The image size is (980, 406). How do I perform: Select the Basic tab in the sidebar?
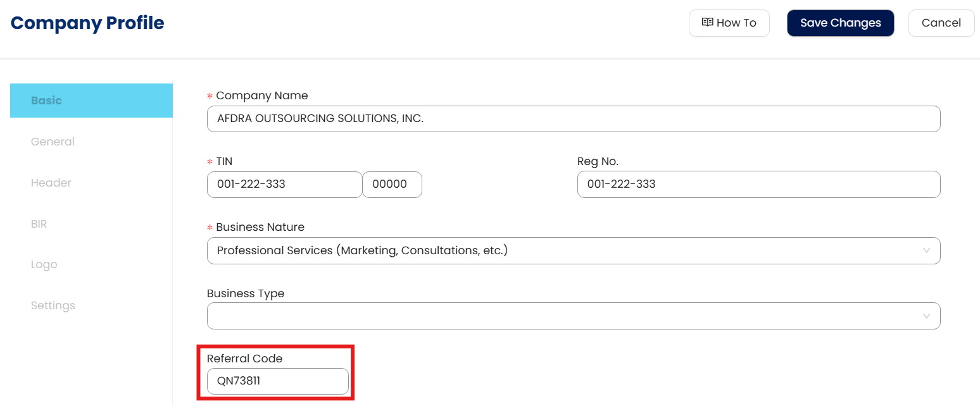click(x=91, y=101)
